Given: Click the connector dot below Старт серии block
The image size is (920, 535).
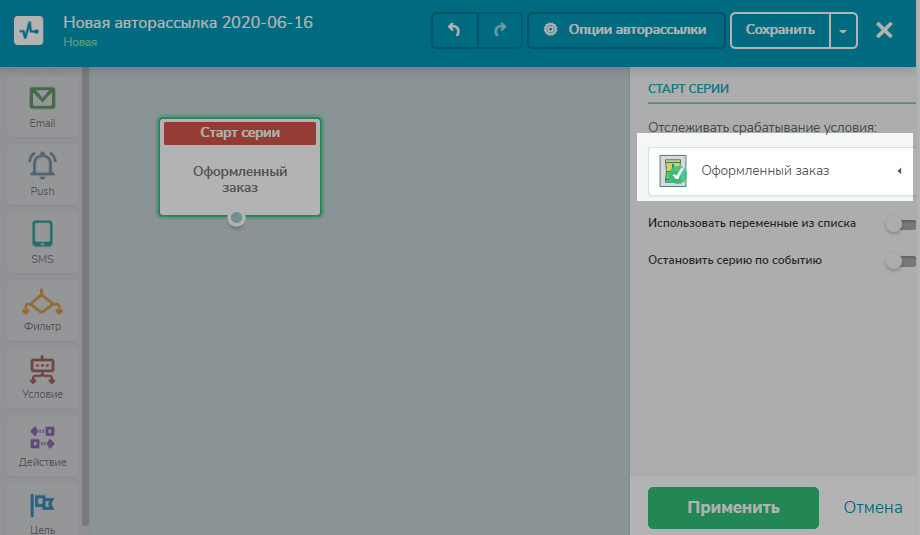Looking at the screenshot, I should coord(236,218).
